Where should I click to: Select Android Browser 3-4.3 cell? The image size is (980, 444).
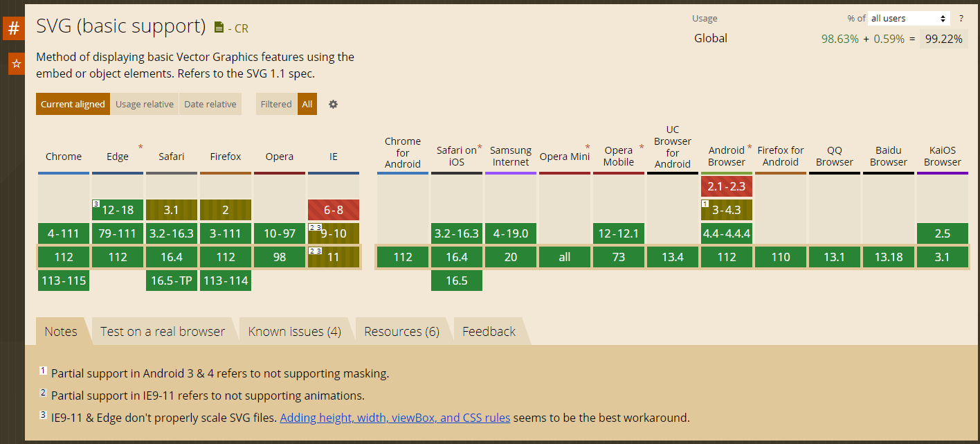coord(727,210)
